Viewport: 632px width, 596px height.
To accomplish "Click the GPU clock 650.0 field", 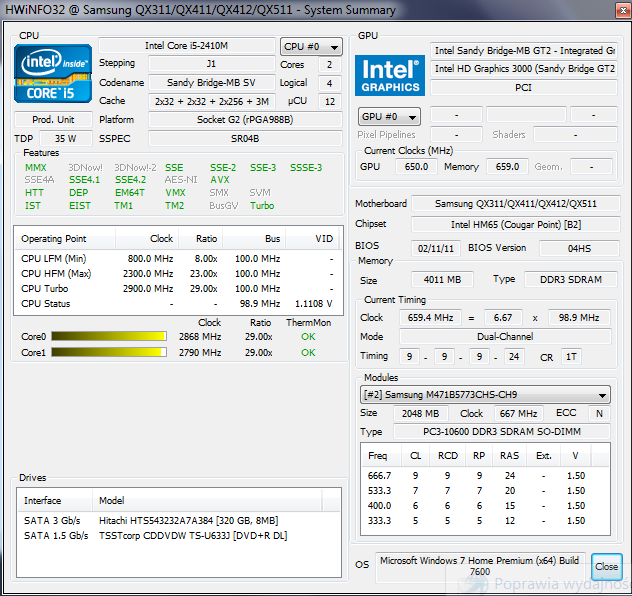I will tap(416, 166).
